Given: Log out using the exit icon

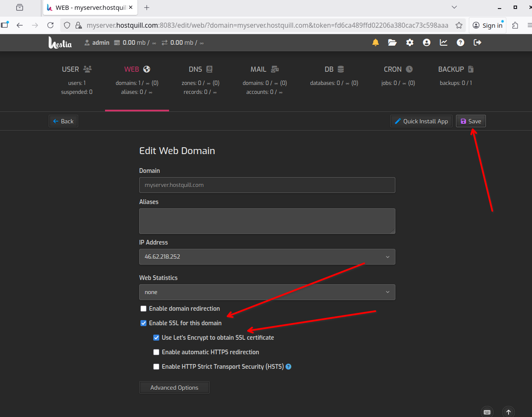Looking at the screenshot, I should pyautogui.click(x=477, y=43).
